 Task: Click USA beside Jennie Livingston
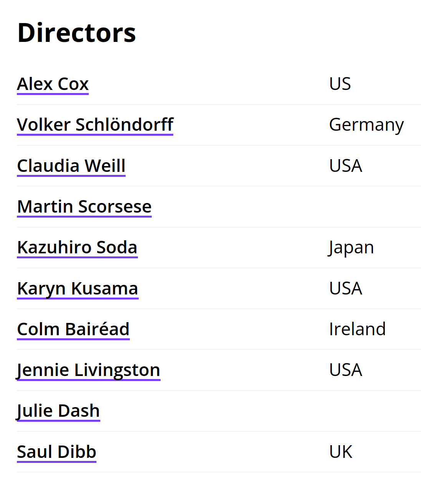346,370
